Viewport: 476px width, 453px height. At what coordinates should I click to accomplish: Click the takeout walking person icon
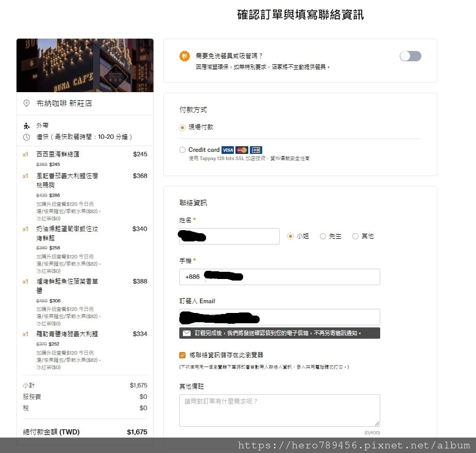point(26,126)
